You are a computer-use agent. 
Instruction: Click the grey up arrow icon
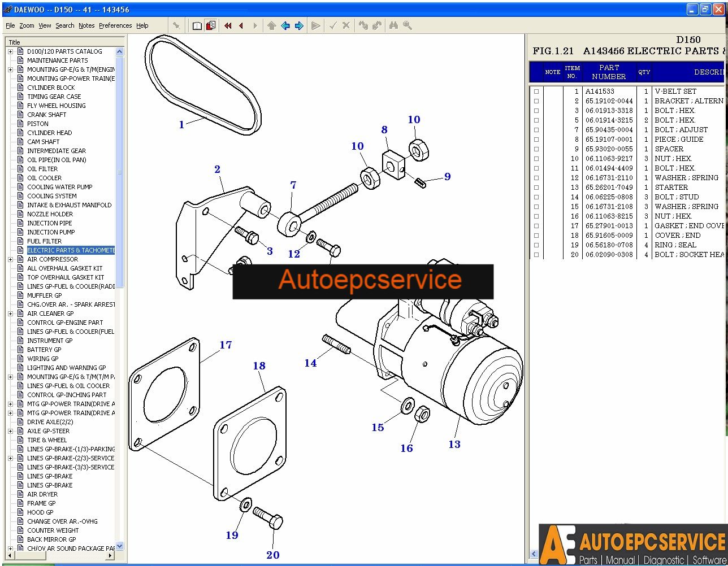[272, 25]
